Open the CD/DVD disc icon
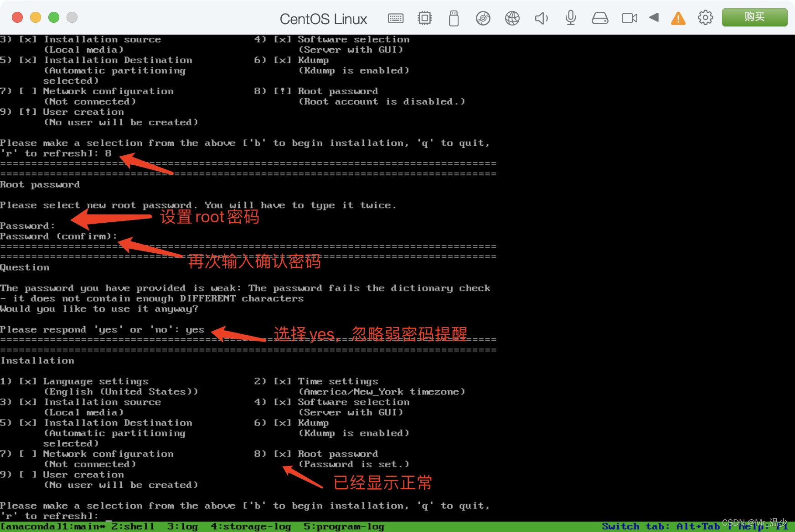This screenshot has height=532, width=795. coord(483,18)
